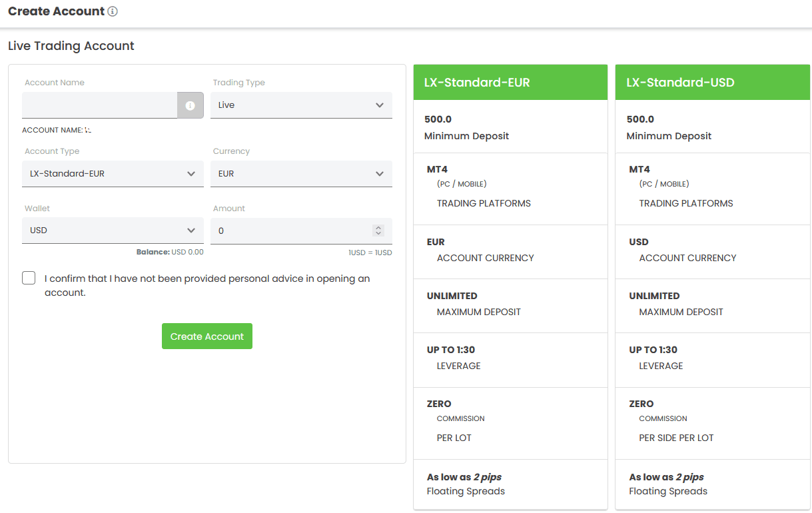Image resolution: width=812 pixels, height=513 pixels.
Task: Click the confirmation statement text
Action: pos(207,285)
